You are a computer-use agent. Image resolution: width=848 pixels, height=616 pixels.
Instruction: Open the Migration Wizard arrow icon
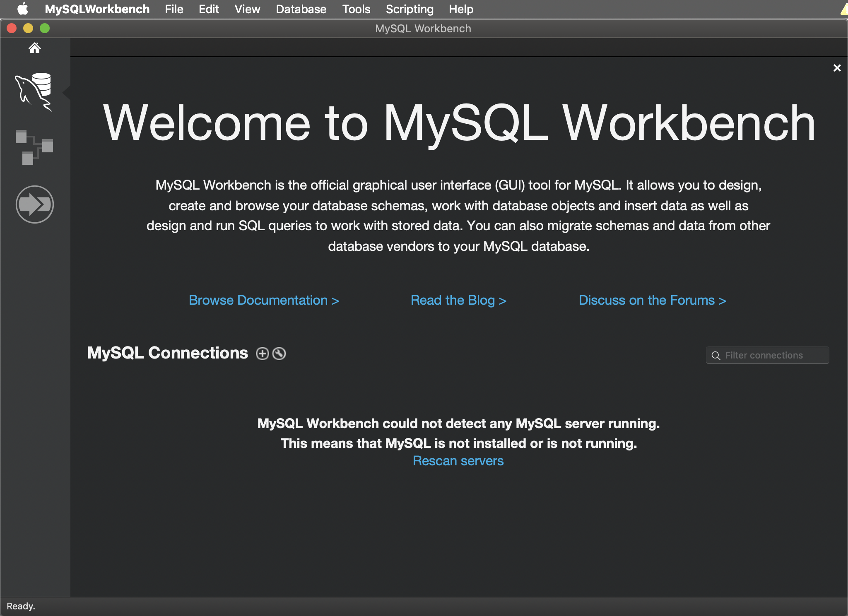(35, 204)
